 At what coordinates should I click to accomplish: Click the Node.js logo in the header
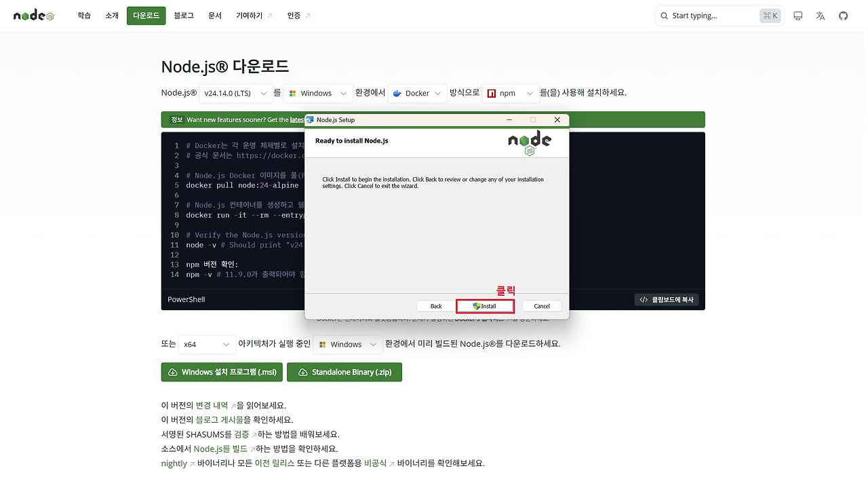(x=34, y=16)
